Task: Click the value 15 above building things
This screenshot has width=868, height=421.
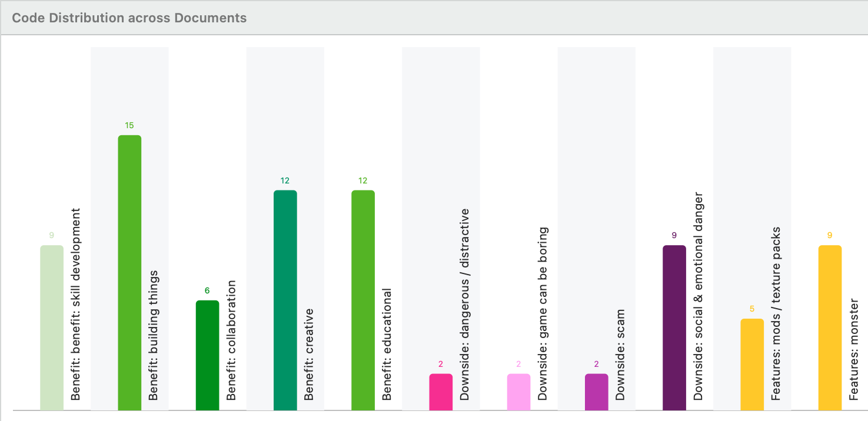Action: point(129,125)
